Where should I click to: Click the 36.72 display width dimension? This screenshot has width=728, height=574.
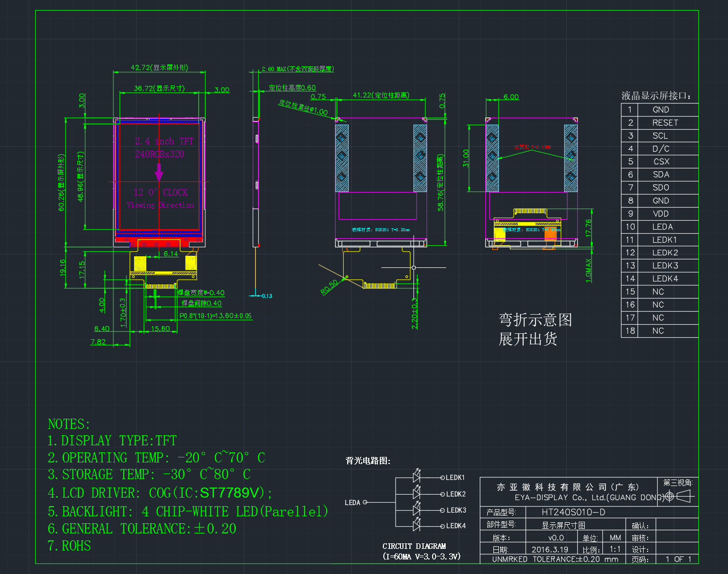coord(159,88)
